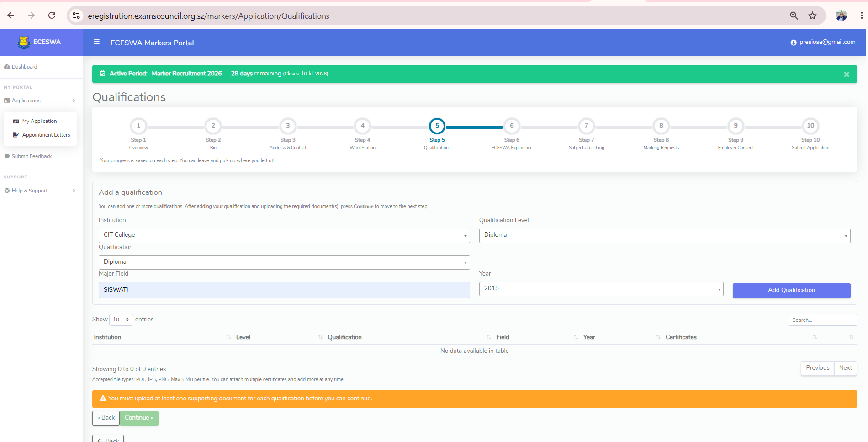Open site information icon in address bar

click(76, 16)
